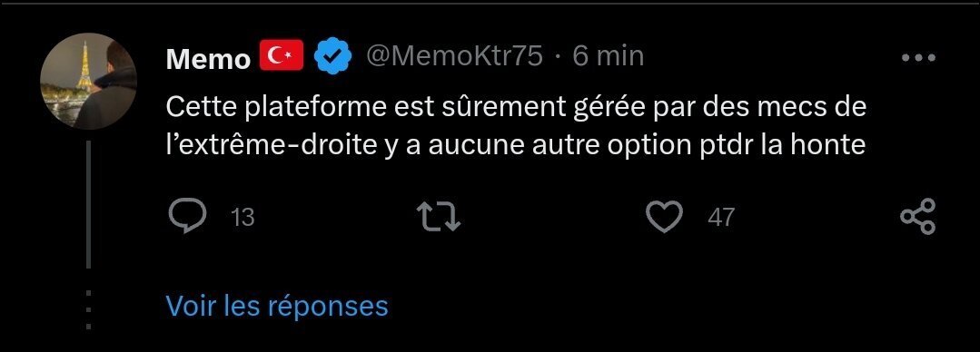The width and height of the screenshot is (980, 352).
Task: Open the share icon menu
Action: (x=917, y=217)
